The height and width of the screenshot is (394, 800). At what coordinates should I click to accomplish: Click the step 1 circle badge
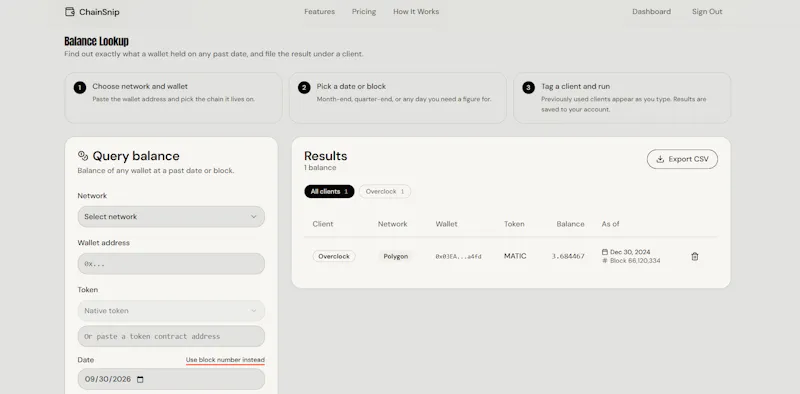click(x=80, y=87)
